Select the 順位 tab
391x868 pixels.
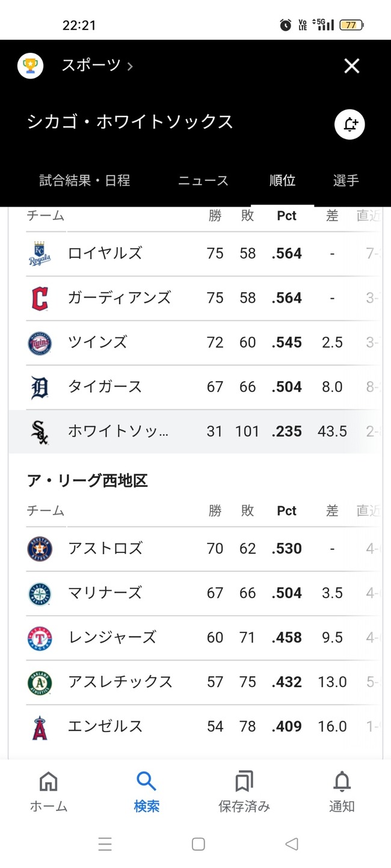pyautogui.click(x=282, y=180)
